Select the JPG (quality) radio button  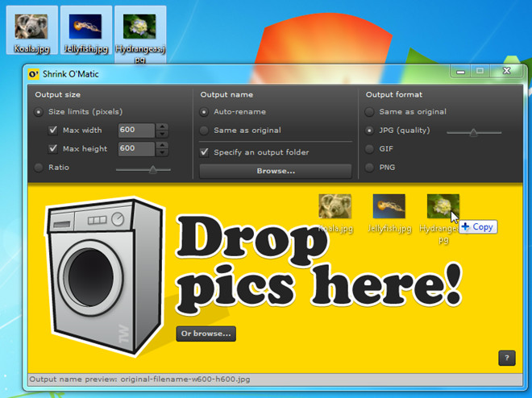coord(369,131)
